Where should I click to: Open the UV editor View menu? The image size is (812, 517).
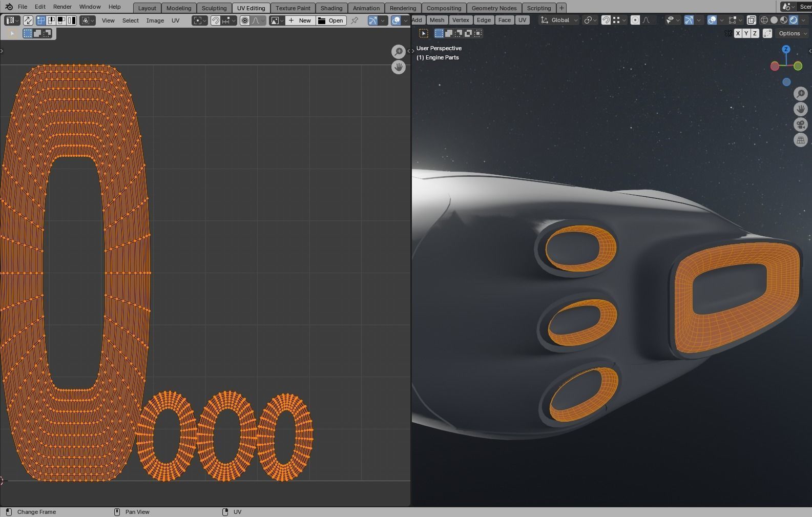[x=108, y=20]
